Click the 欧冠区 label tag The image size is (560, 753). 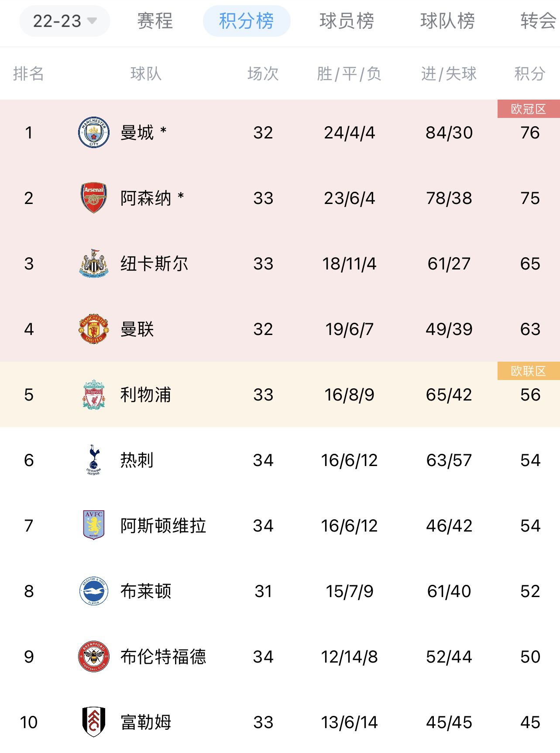click(x=529, y=109)
